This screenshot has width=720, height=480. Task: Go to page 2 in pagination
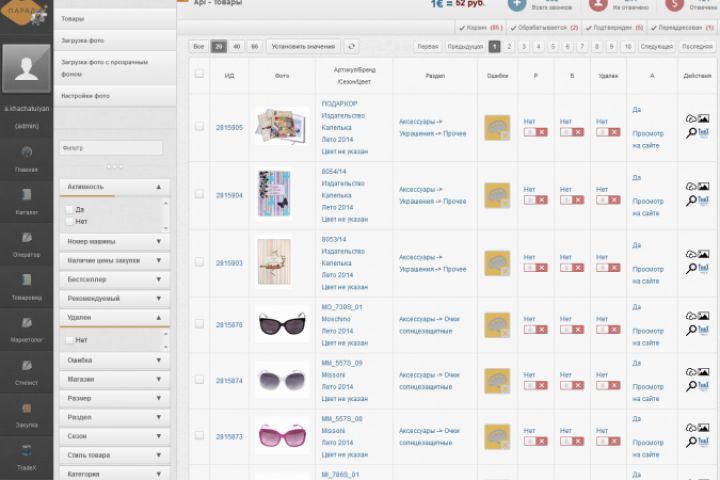coord(509,46)
